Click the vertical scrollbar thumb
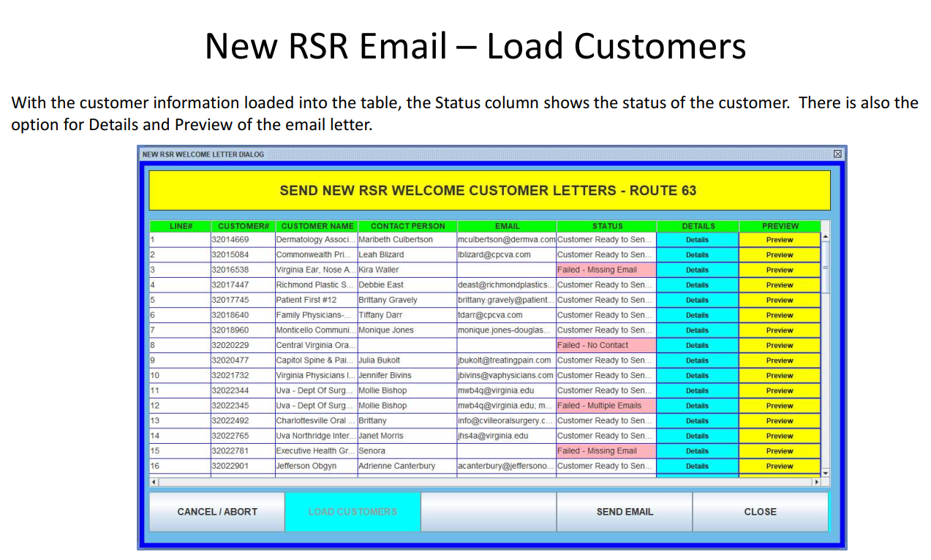Image resolution: width=931 pixels, height=560 pixels. pyautogui.click(x=826, y=268)
